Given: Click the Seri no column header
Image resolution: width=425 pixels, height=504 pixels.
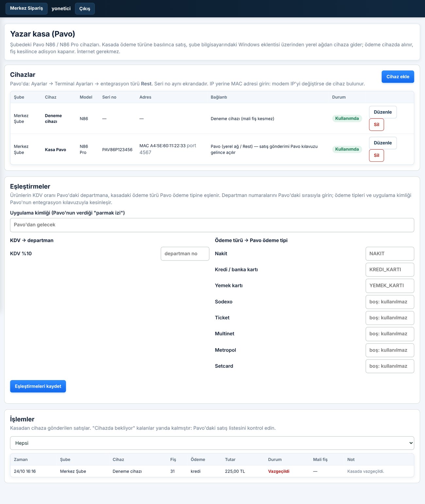Looking at the screenshot, I should (109, 97).
